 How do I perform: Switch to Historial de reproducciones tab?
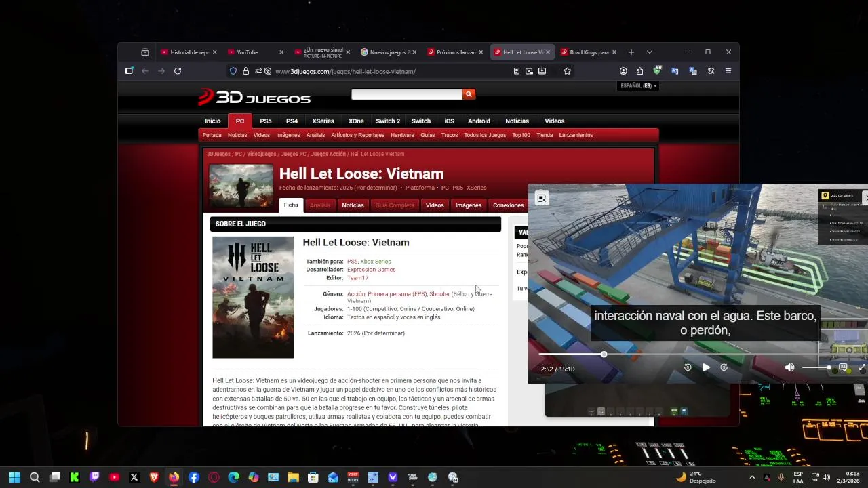click(188, 52)
